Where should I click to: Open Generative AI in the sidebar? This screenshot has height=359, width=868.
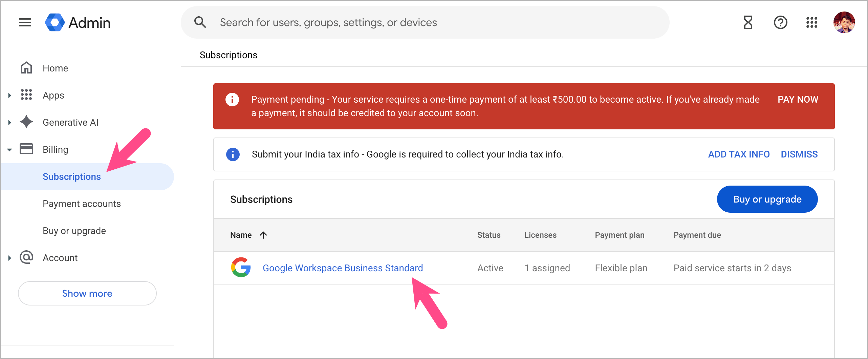pos(70,122)
